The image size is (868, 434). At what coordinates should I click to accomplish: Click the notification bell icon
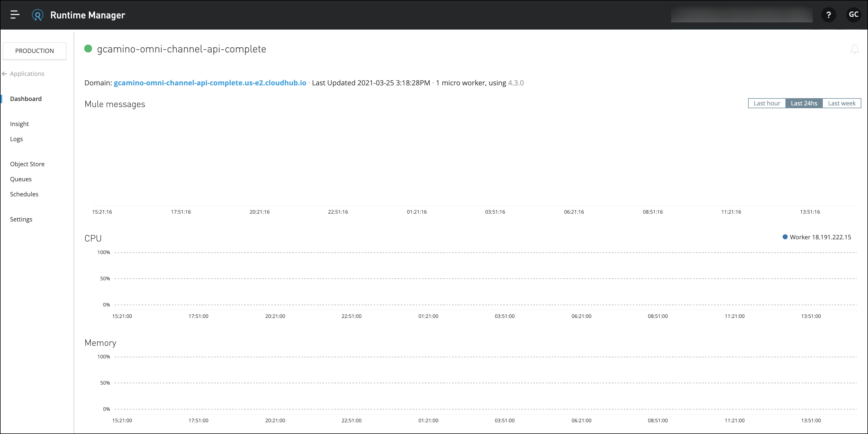point(855,49)
